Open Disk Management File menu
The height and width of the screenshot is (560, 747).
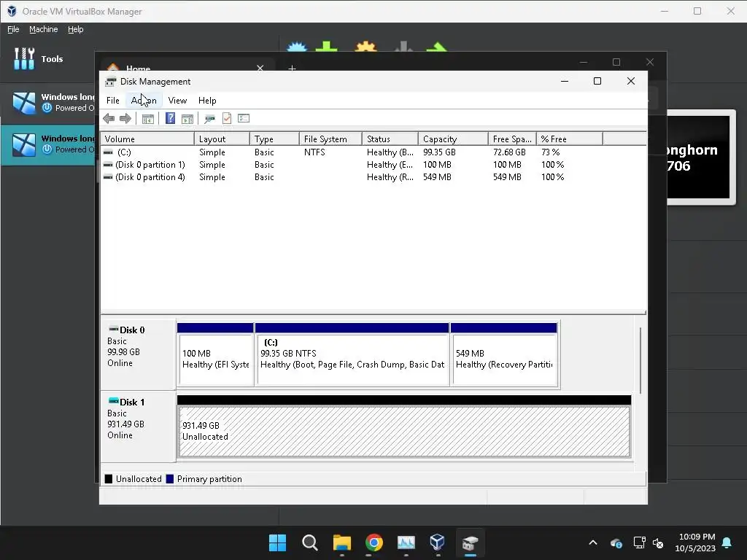point(113,101)
